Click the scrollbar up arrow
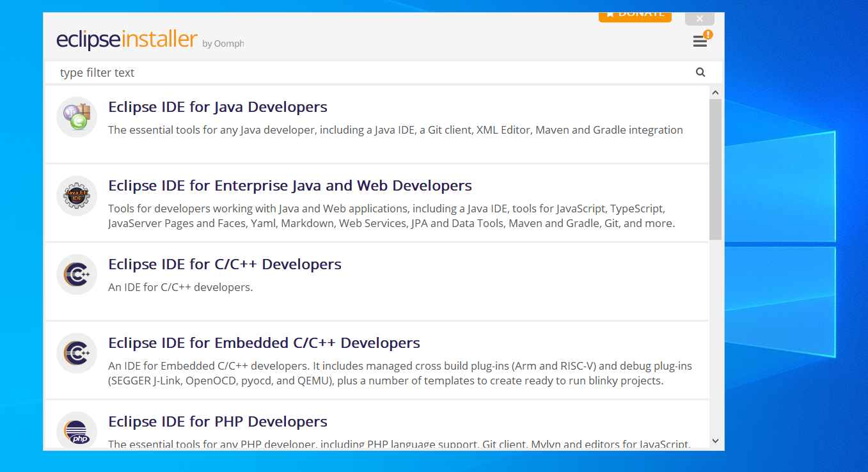The width and height of the screenshot is (868, 472). 715,93
